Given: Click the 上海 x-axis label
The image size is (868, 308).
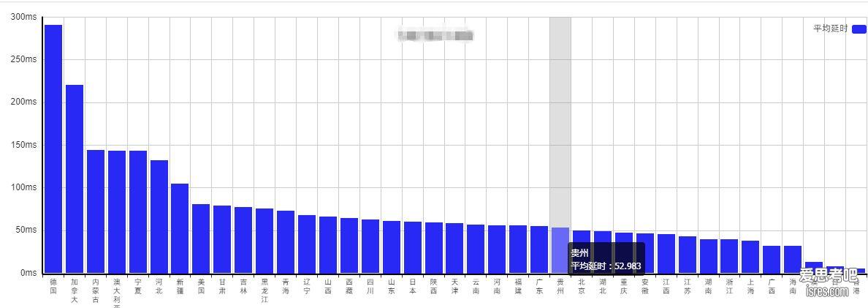Looking at the screenshot, I should tap(751, 286).
